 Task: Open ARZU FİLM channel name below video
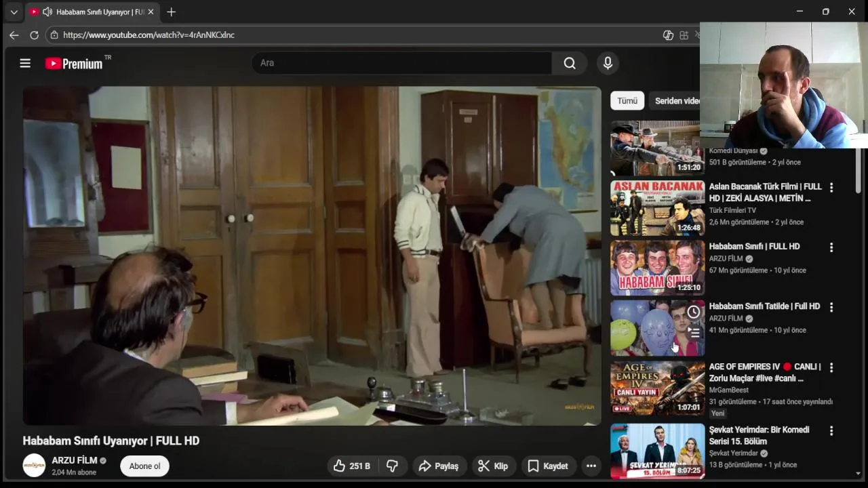coord(75,460)
